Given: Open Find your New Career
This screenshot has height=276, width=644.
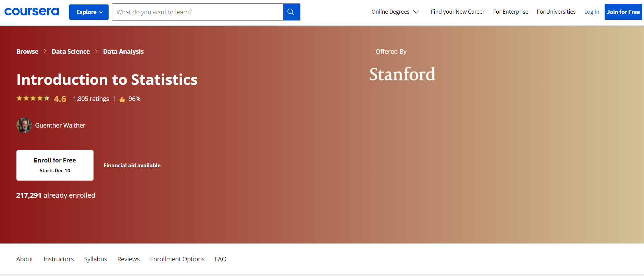Looking at the screenshot, I should (457, 12).
